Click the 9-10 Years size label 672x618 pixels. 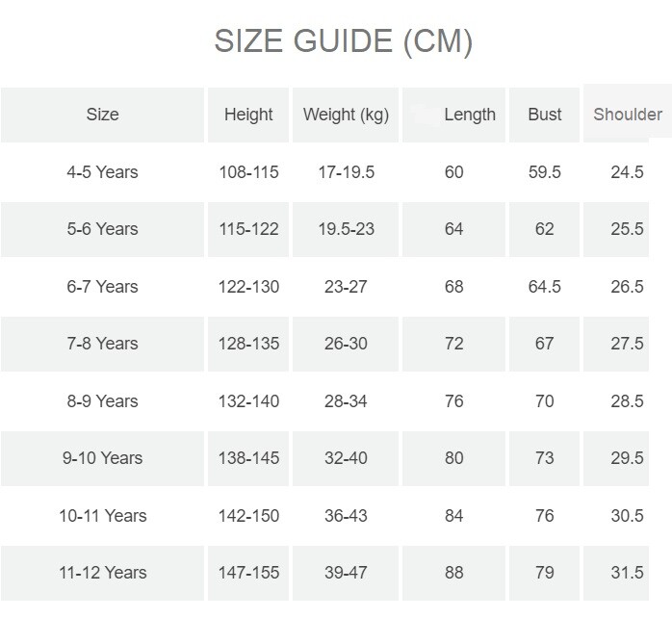102,458
